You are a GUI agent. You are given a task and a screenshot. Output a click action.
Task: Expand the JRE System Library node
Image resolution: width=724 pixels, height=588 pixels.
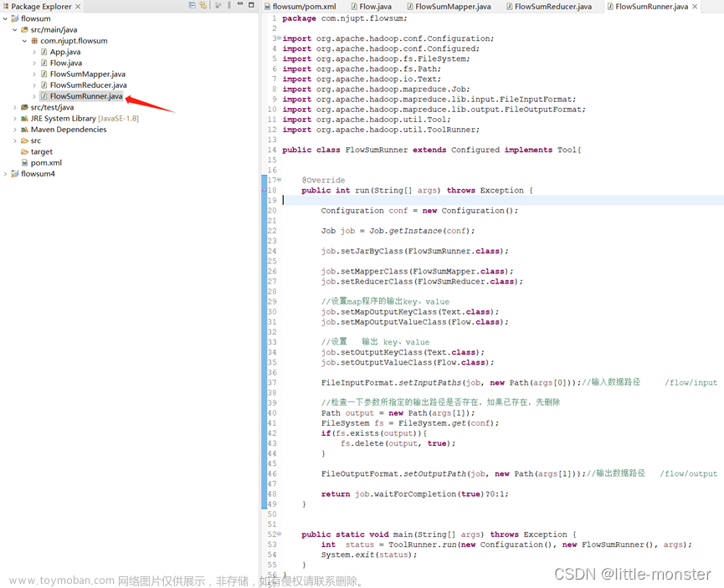click(15, 118)
